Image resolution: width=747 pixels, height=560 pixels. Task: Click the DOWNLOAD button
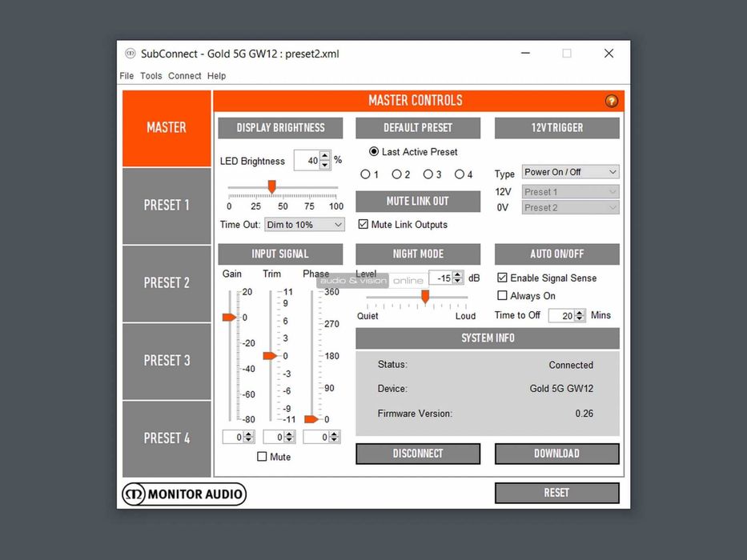(557, 454)
